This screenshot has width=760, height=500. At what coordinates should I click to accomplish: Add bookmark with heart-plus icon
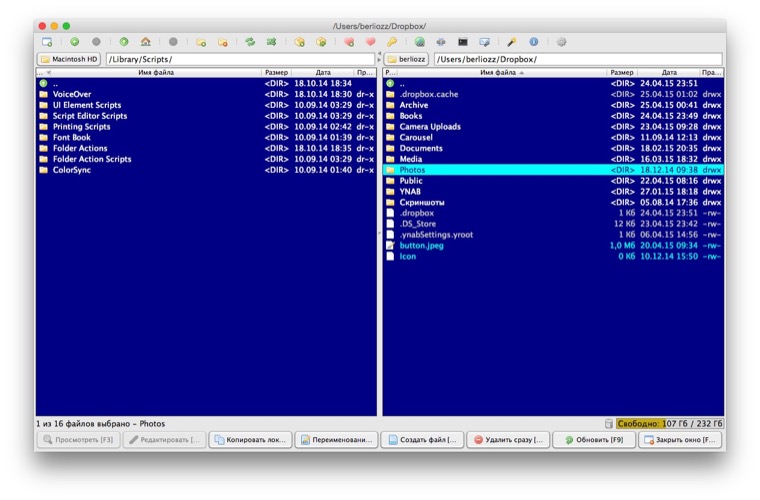349,42
